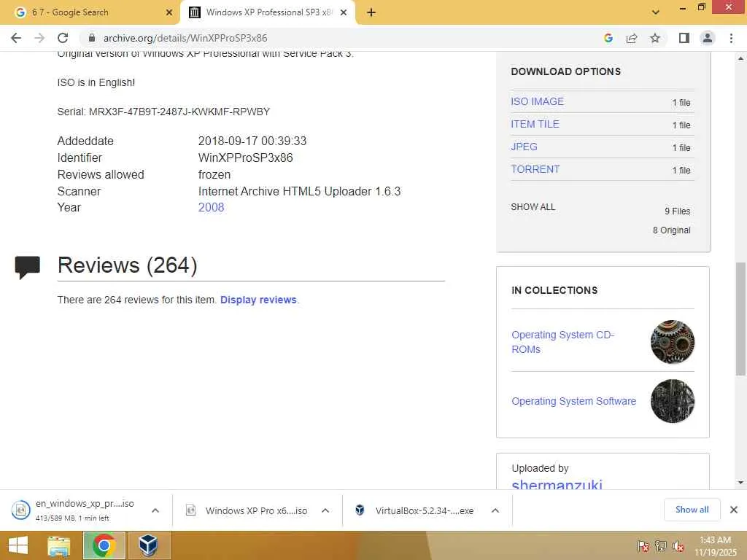Open the Chrome three-dot menu

point(731,38)
